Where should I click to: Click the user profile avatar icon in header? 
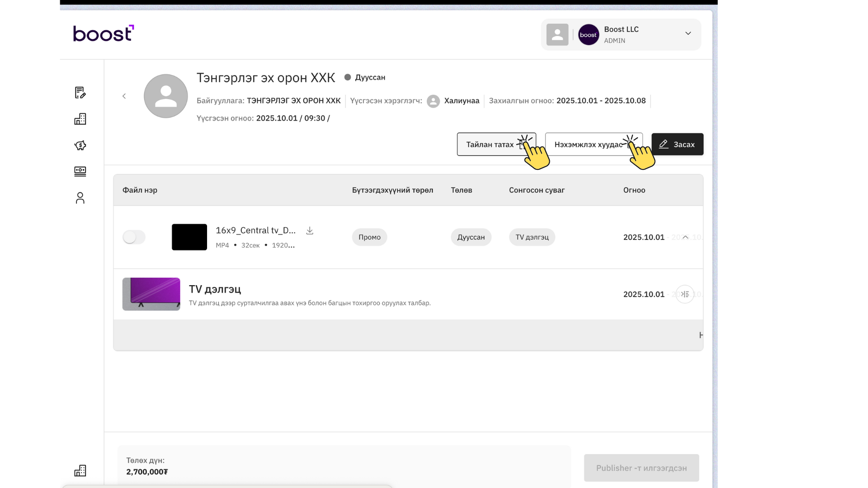(557, 34)
